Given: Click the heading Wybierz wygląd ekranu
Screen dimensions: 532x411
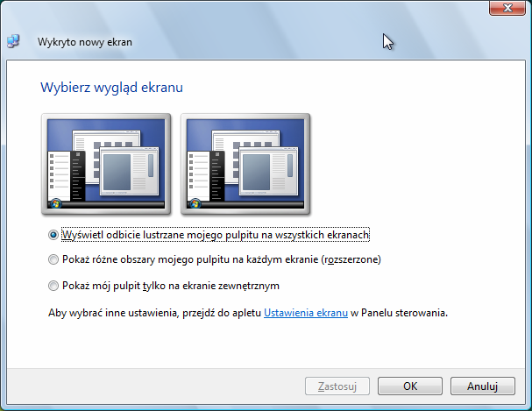Looking at the screenshot, I should 111,88.
